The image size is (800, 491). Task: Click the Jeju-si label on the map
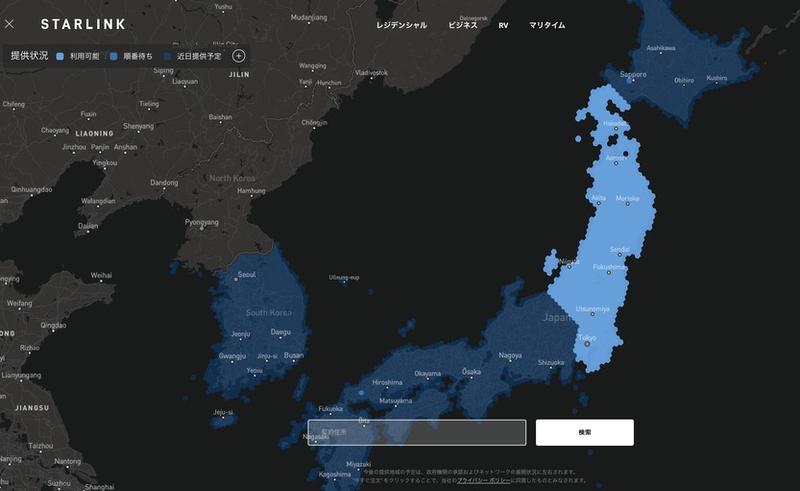[x=223, y=412]
